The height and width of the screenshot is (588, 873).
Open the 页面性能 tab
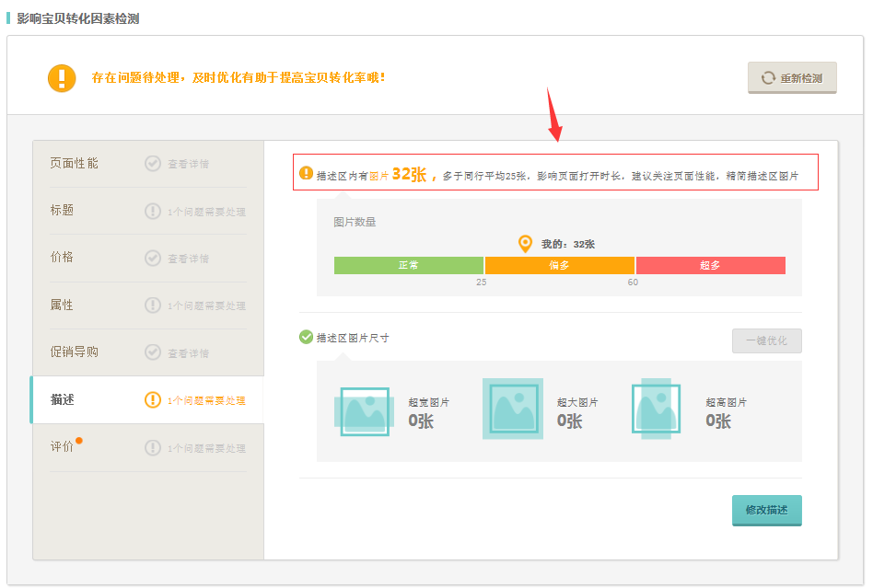click(x=75, y=164)
